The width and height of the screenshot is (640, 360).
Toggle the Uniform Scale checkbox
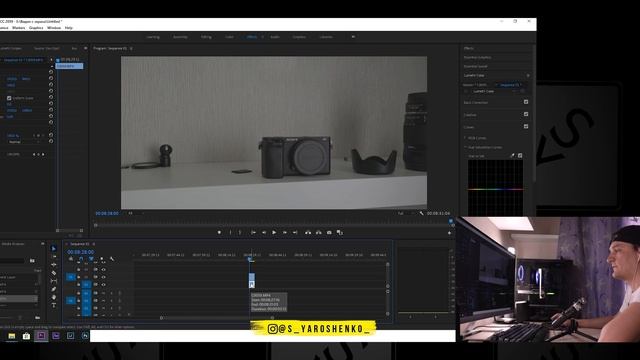click(9, 98)
